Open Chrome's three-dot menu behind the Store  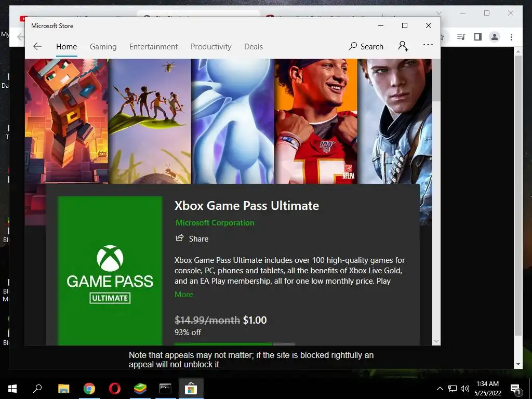click(x=511, y=37)
